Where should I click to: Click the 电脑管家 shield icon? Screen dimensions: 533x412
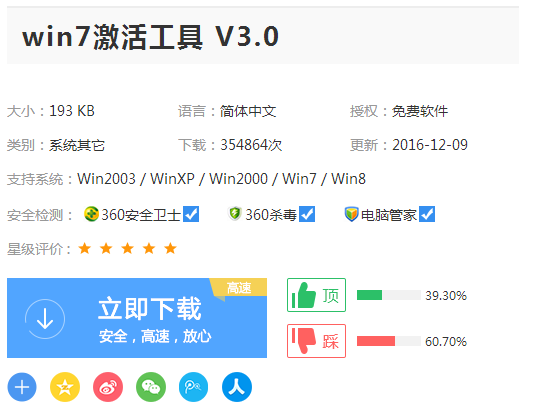(x=351, y=214)
